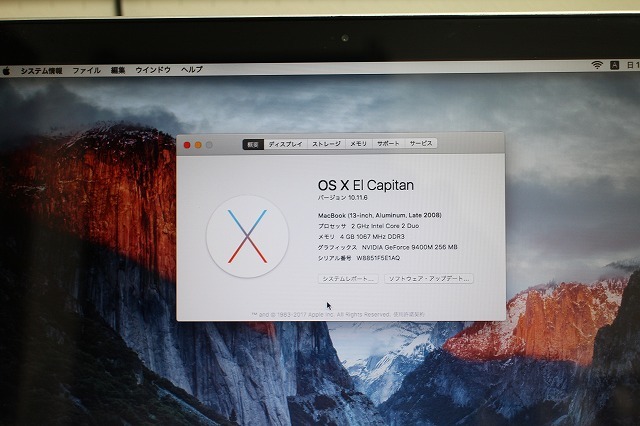
Task: Click the システムレポート button
Action: (x=348, y=279)
